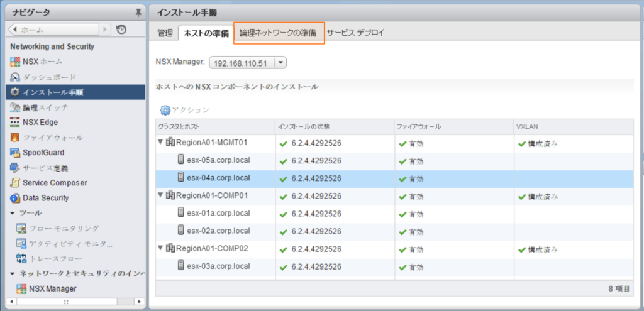Sort by インストールの状態 column header
Image resolution: width=644 pixels, height=311 pixels.
pyautogui.click(x=335, y=127)
